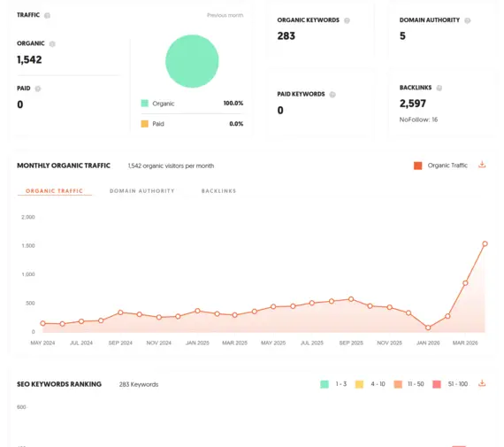Click the orange Paid legend swatch
Viewport: 504px width, 447px height.
(145, 124)
